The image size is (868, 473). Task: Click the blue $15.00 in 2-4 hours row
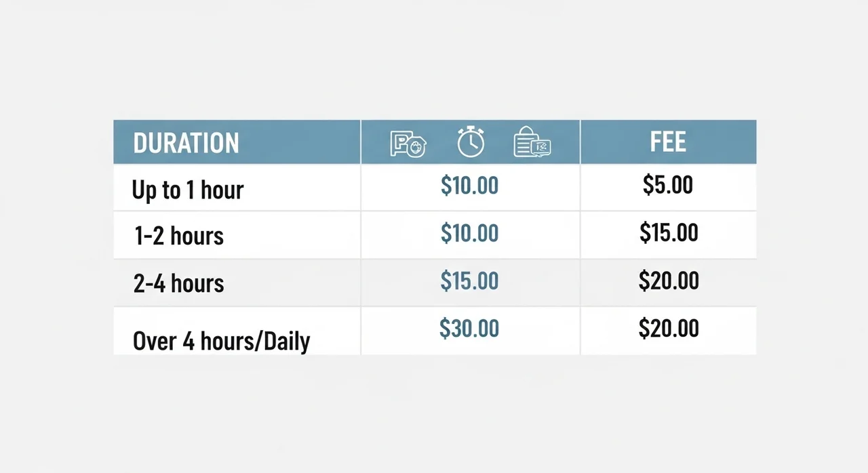click(x=469, y=281)
